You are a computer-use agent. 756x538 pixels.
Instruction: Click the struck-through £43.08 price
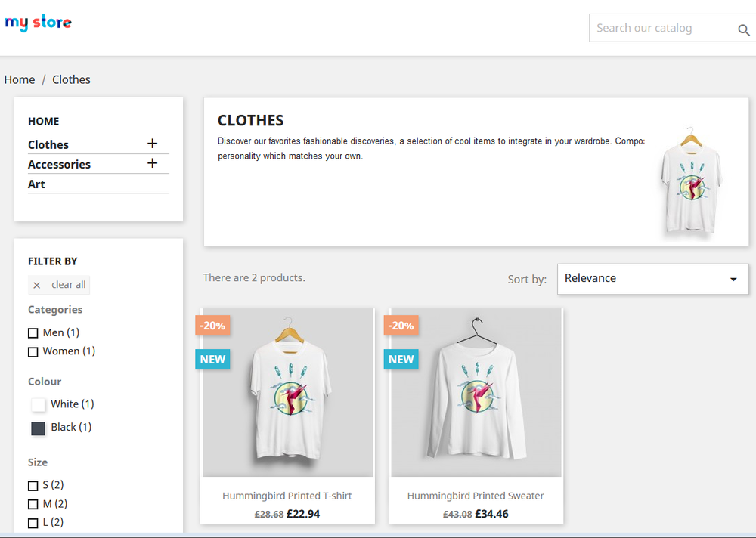(457, 515)
